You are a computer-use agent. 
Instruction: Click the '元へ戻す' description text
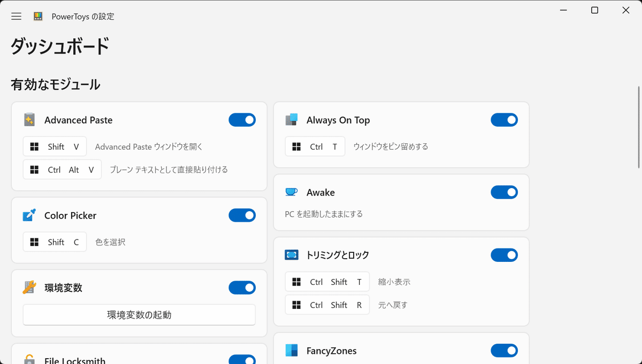point(393,305)
